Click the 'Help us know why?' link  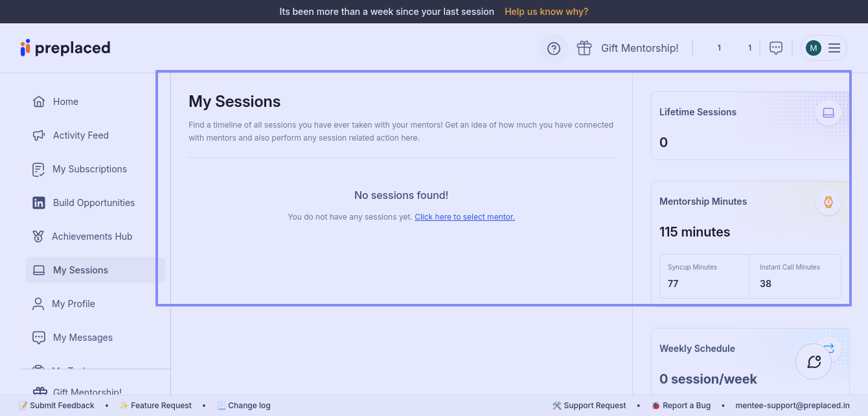click(546, 12)
